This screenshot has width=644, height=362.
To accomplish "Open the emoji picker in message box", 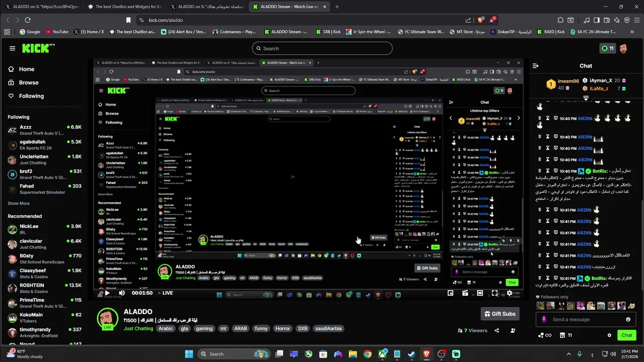I will pos(628,319).
